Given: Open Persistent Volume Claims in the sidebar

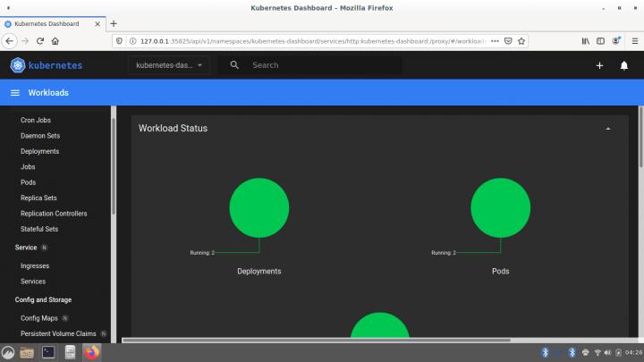Looking at the screenshot, I should pyautogui.click(x=58, y=333).
